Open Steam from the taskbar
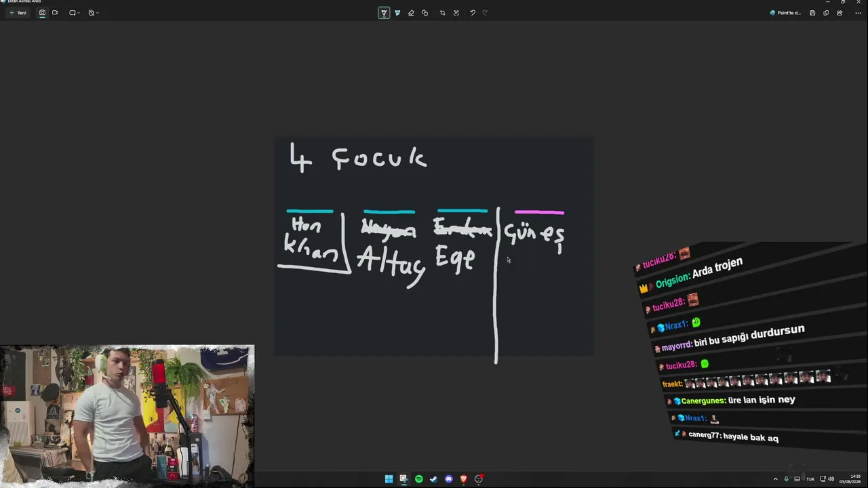868x488 pixels. click(x=433, y=479)
